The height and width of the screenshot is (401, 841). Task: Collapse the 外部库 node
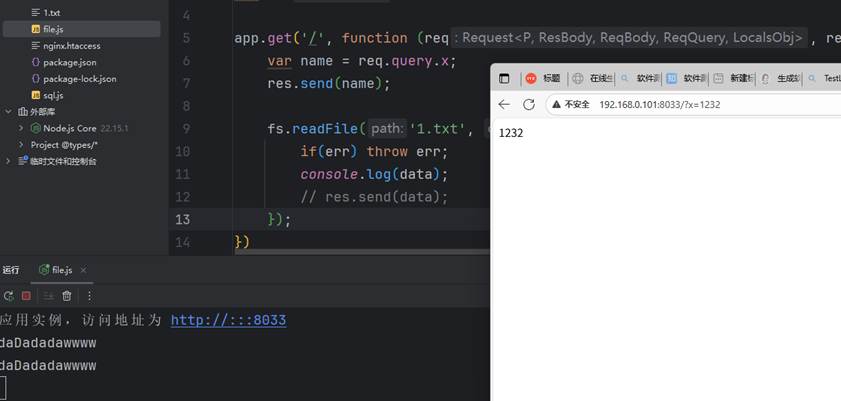pyautogui.click(x=8, y=112)
